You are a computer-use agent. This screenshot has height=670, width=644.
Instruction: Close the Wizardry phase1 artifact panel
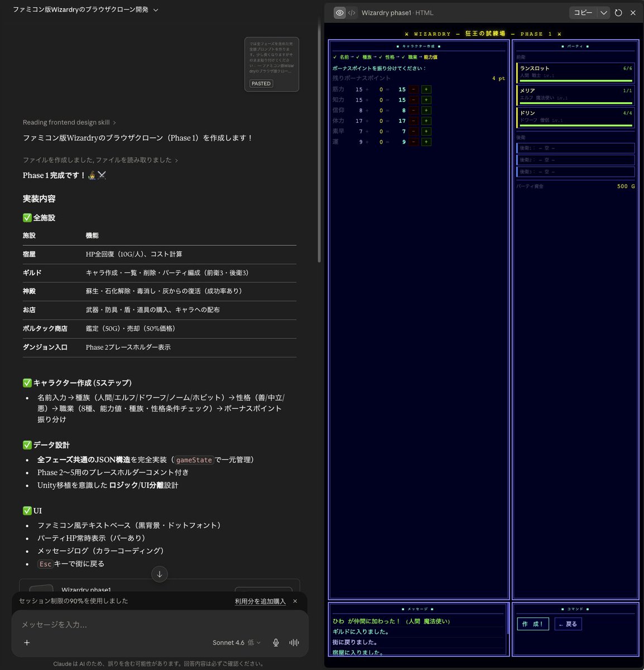coord(633,12)
